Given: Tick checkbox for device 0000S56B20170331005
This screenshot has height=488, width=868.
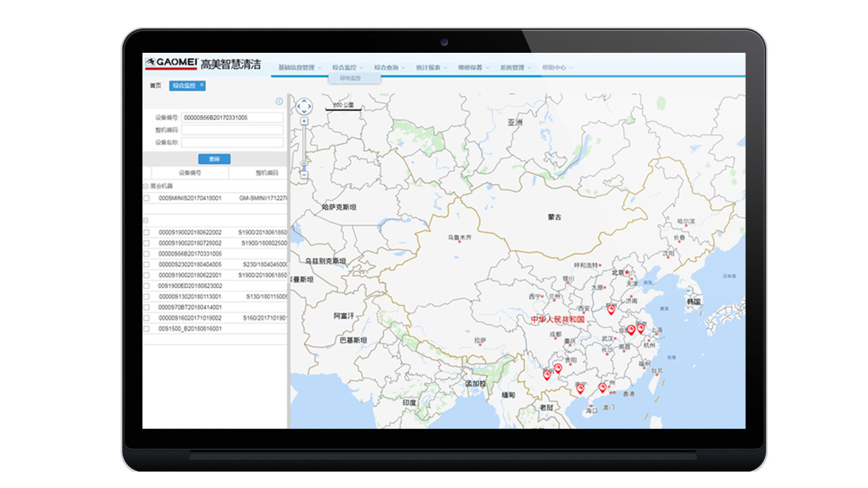Looking at the screenshot, I should coord(146,253).
